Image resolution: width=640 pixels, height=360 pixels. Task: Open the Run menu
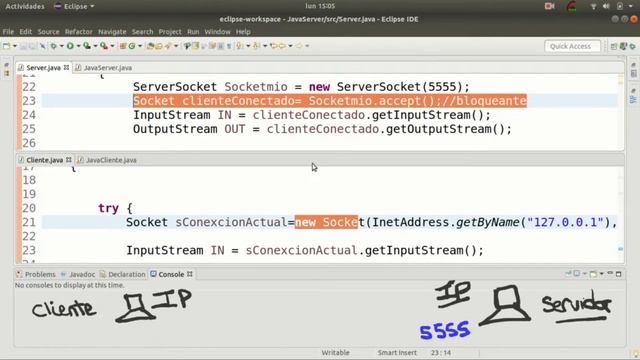(193, 31)
